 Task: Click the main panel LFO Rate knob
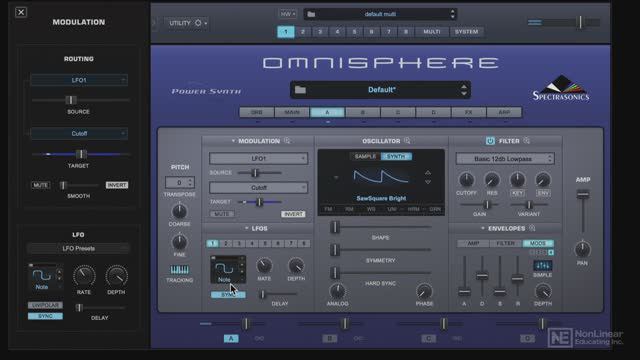point(264,266)
